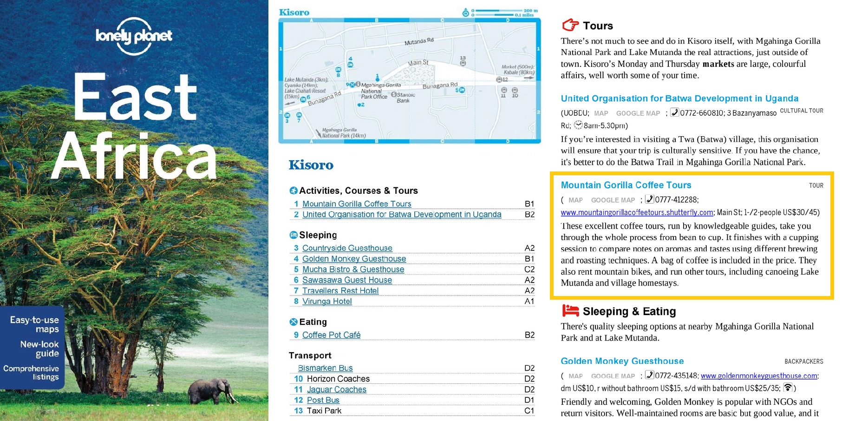Select Coffee Pot Café in the Eating list

331,335
